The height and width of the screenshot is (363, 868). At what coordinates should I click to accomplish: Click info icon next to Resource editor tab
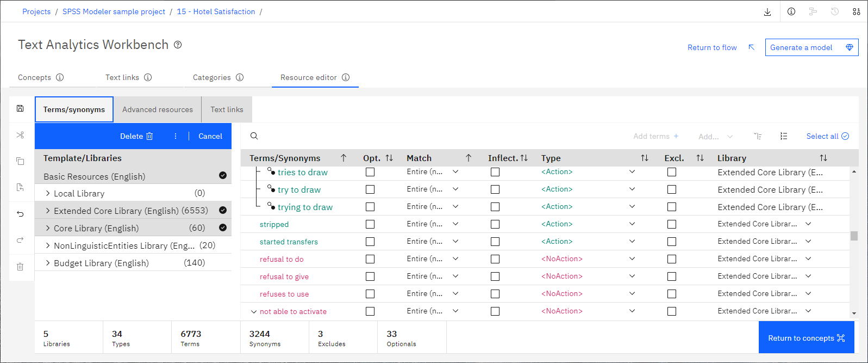click(346, 77)
